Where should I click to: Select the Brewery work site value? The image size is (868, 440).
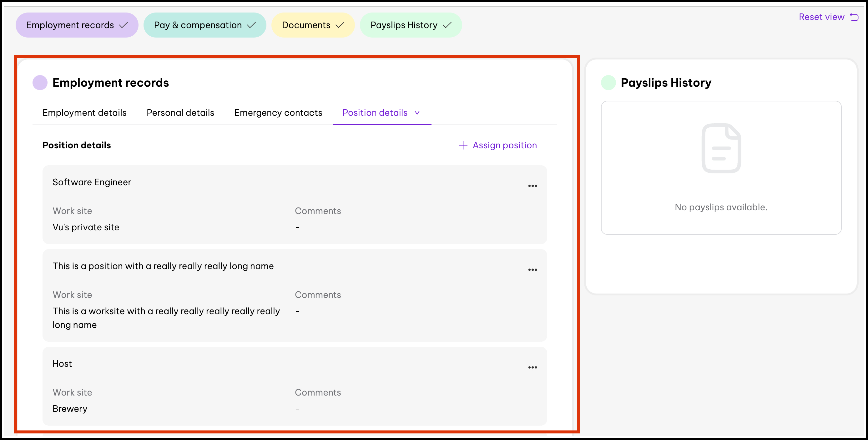70,409
